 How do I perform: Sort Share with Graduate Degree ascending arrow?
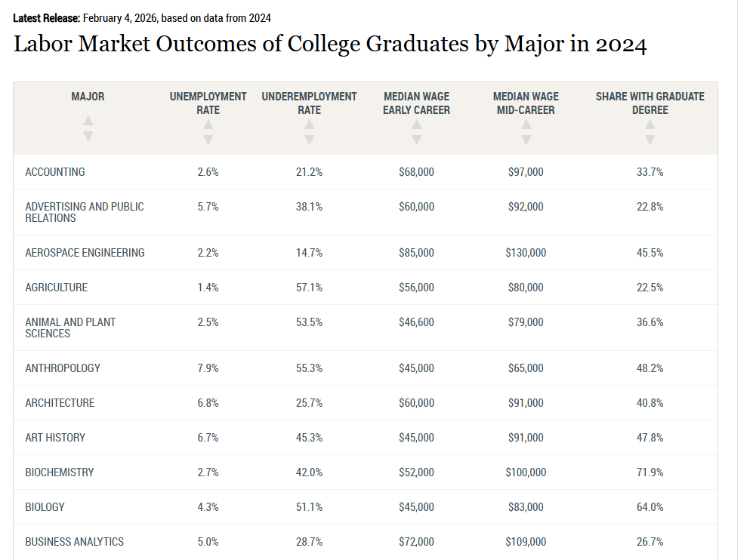650,125
